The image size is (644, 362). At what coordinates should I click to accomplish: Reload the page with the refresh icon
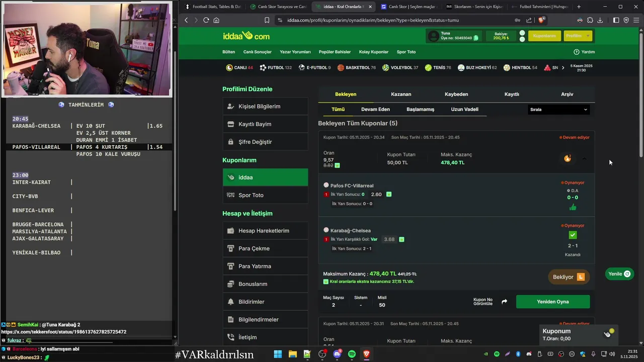(x=206, y=20)
